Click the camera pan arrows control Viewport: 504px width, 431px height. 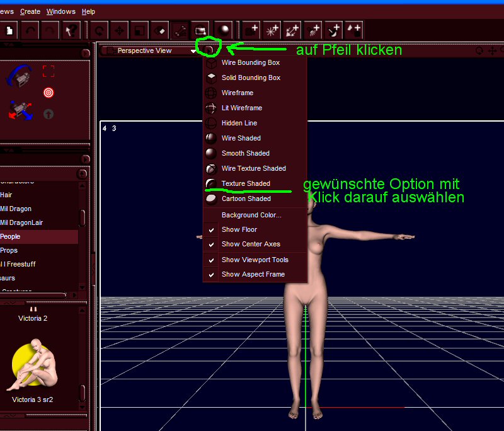(x=21, y=110)
